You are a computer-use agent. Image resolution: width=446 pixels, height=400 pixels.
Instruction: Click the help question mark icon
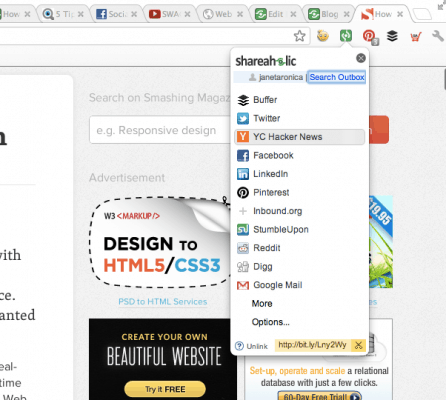[x=239, y=346]
